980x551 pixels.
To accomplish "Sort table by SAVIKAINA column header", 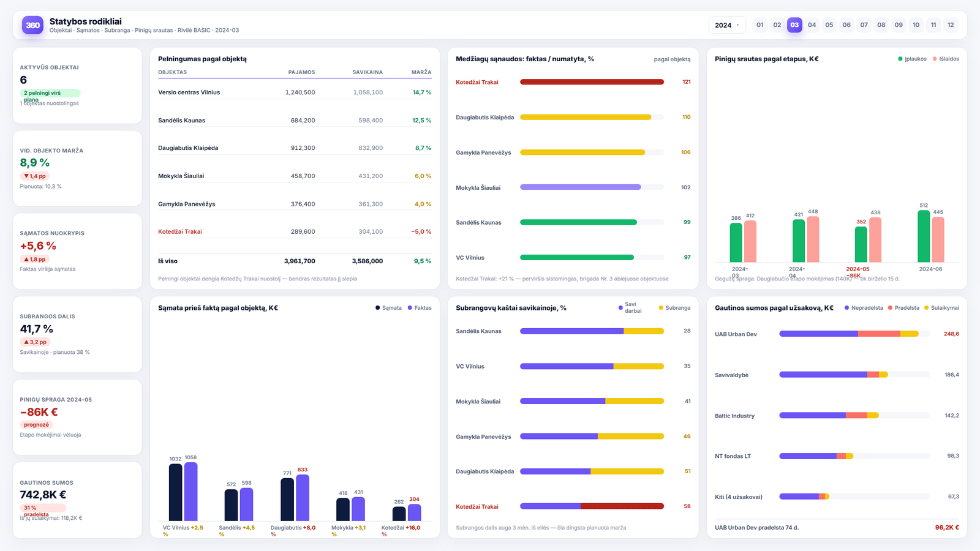I will [367, 72].
